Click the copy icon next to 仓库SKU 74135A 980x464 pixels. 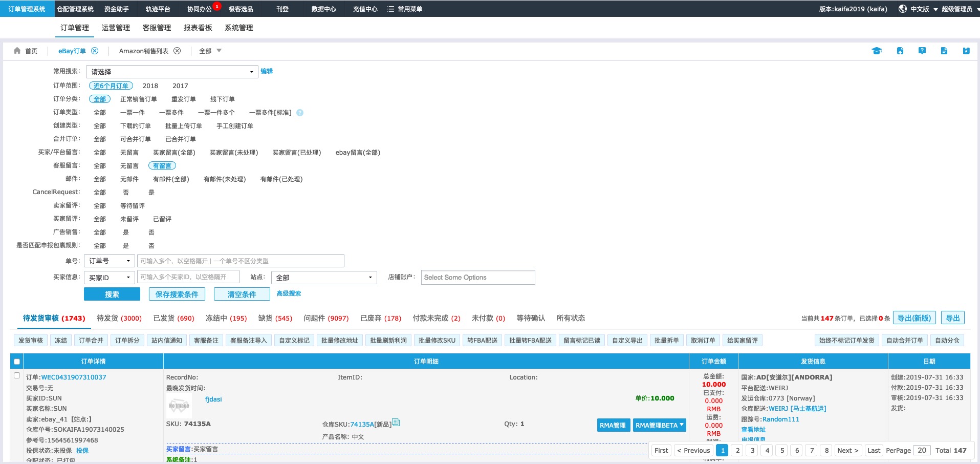click(395, 424)
